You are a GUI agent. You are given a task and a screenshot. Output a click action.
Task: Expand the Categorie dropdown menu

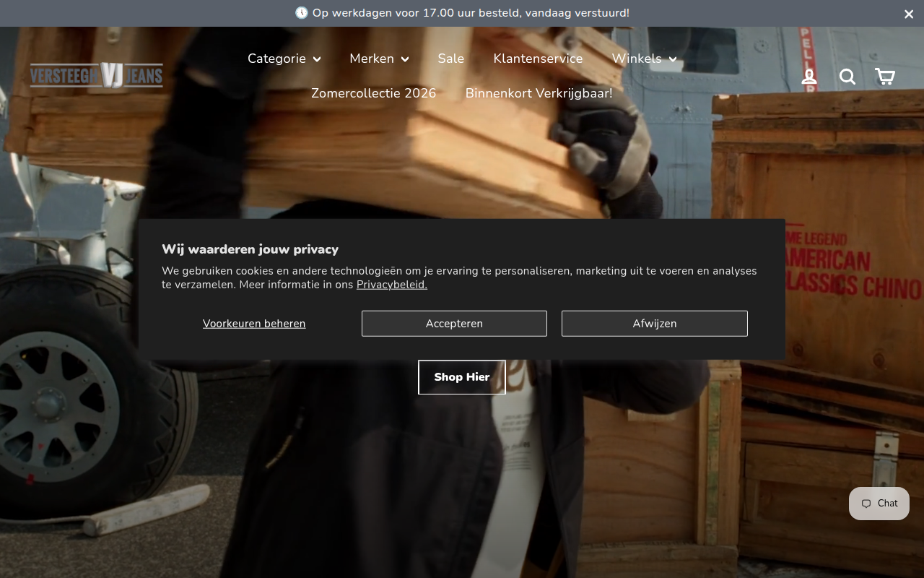(x=284, y=59)
